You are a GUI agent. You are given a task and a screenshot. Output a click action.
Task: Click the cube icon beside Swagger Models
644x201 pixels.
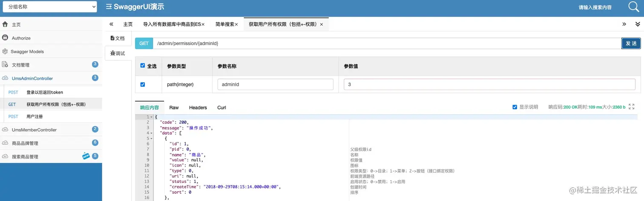[x=5, y=51]
